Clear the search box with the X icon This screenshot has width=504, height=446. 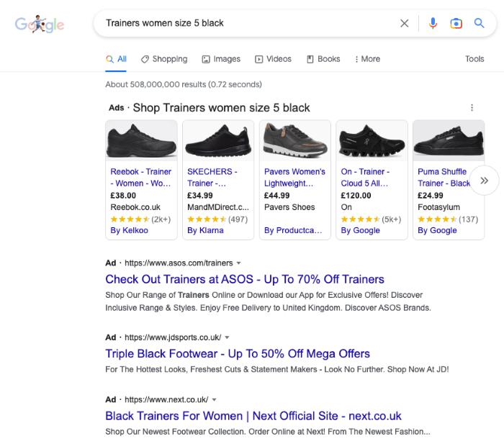click(404, 23)
